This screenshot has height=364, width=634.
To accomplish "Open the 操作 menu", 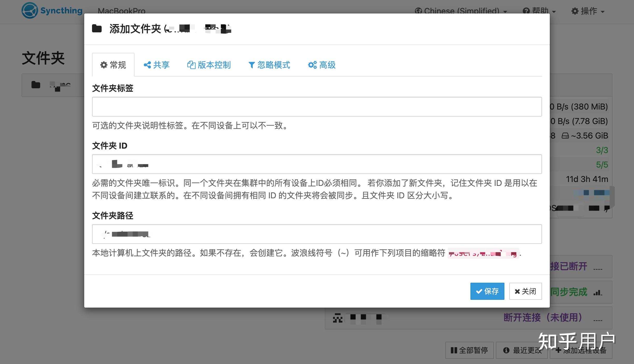I will (588, 11).
